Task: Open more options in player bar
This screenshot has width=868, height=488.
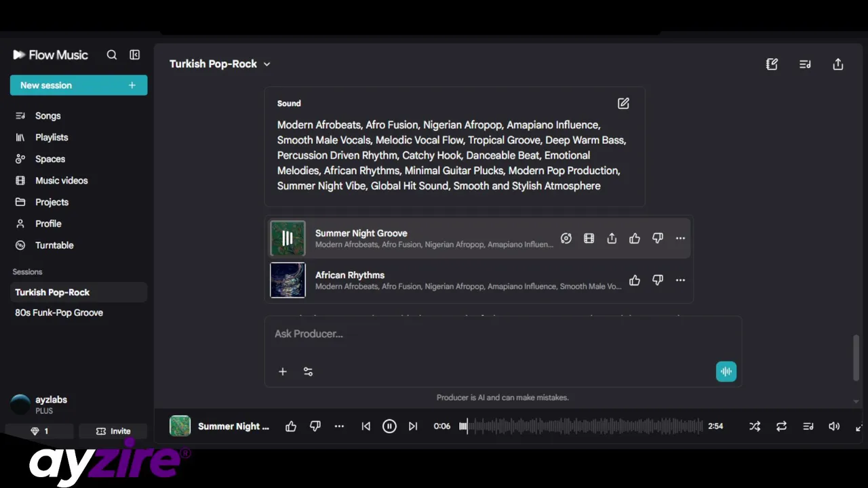Action: point(339,426)
